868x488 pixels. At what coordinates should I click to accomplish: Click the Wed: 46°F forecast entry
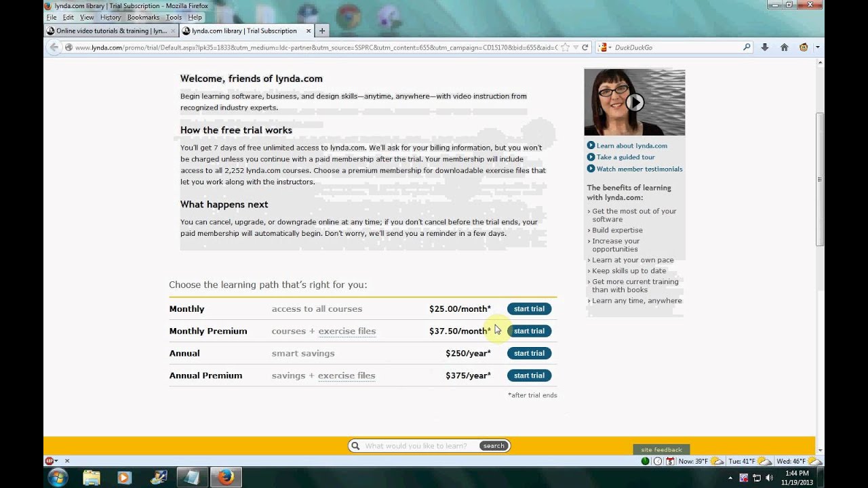800,461
